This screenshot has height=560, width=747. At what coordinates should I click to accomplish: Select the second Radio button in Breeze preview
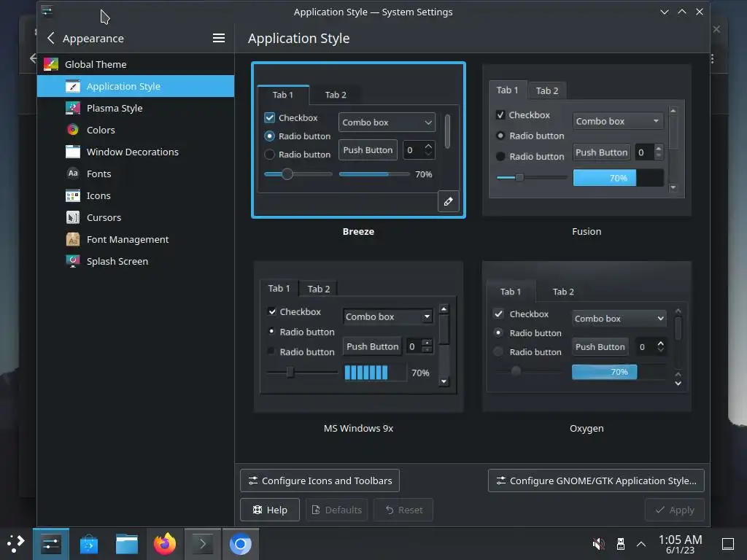pos(270,155)
